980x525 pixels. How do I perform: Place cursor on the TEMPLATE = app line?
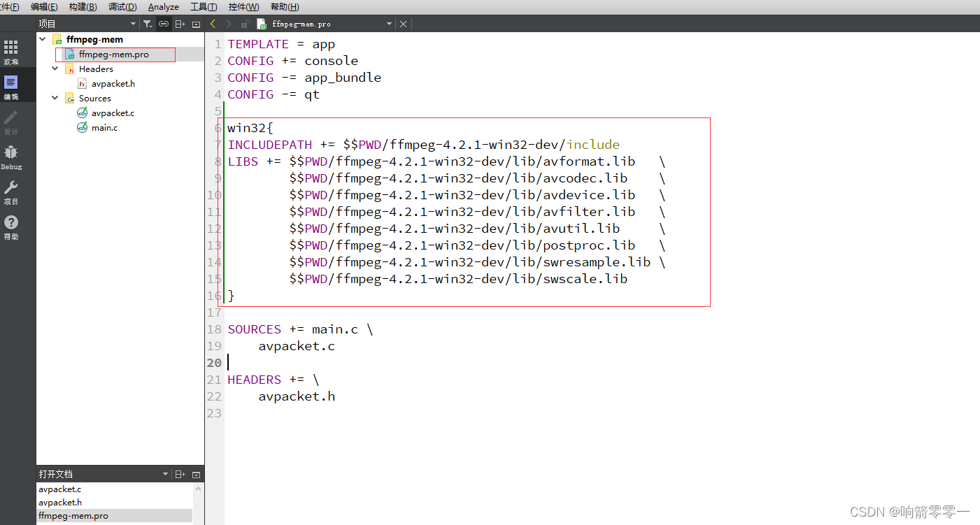[281, 44]
